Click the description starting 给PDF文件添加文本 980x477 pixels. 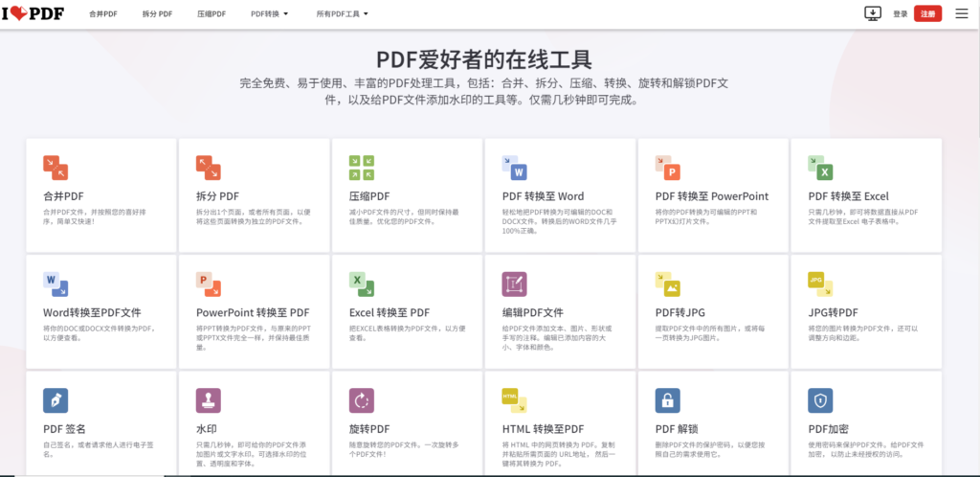(x=558, y=337)
